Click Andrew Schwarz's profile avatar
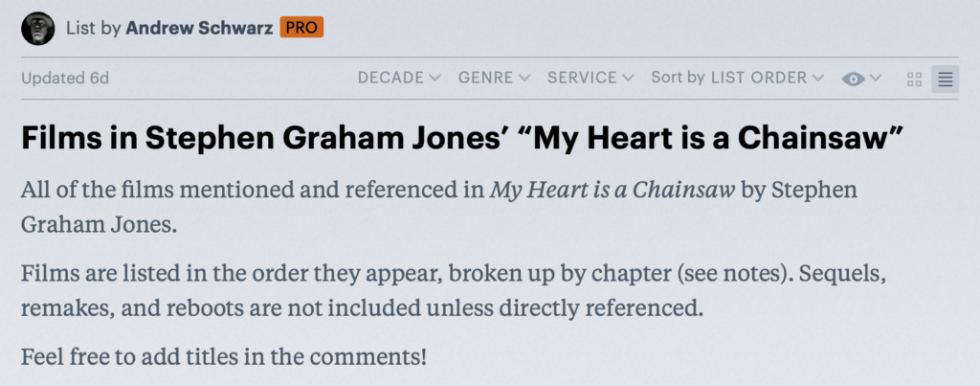The height and width of the screenshot is (386, 980). pos(37,28)
